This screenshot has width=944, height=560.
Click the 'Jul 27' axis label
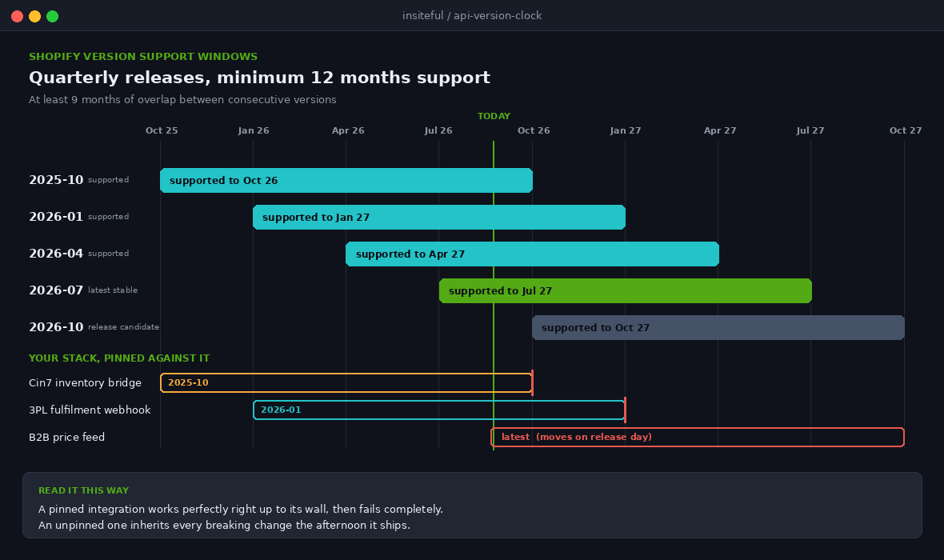[x=810, y=130]
